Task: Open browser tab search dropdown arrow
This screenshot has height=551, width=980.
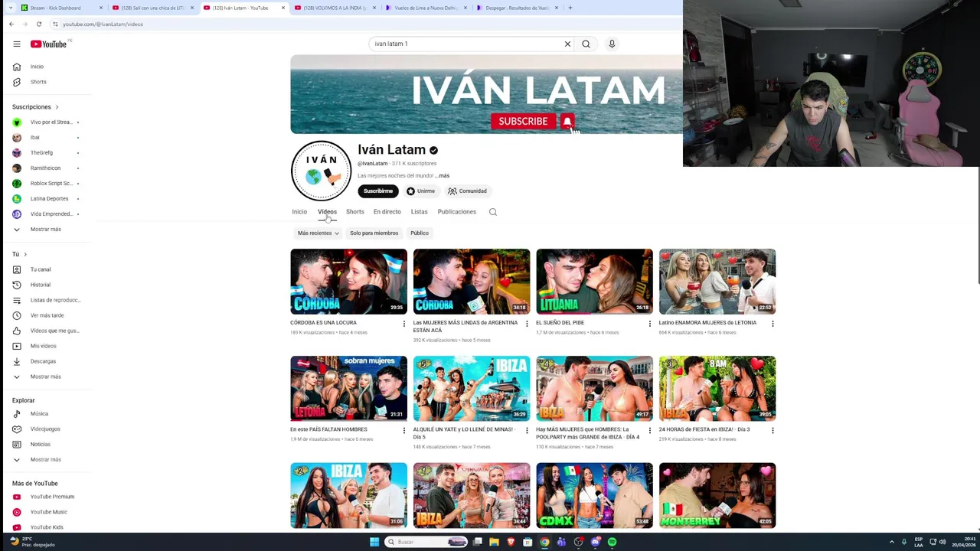Action: (x=10, y=8)
